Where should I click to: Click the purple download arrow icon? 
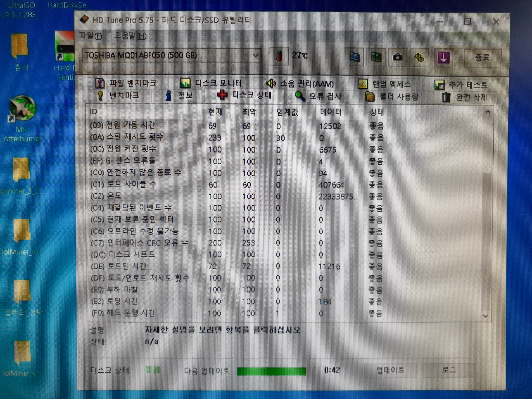(x=443, y=58)
